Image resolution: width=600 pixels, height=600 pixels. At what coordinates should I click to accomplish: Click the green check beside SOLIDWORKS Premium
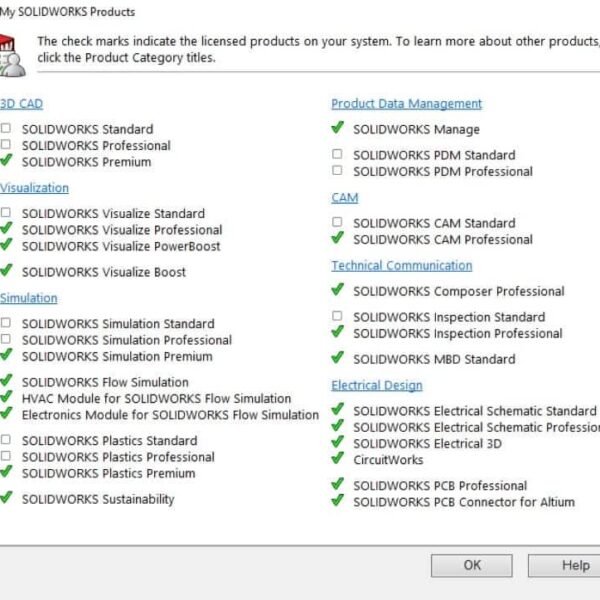(x=7, y=160)
